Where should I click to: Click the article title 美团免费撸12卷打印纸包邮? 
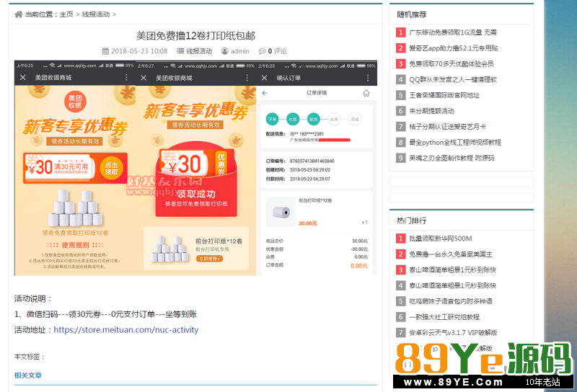tap(195, 36)
